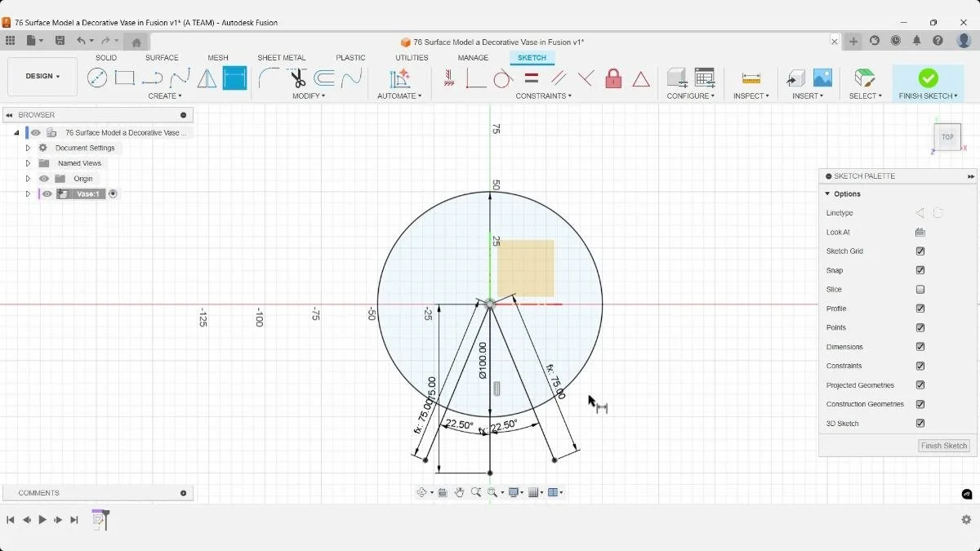Switch to the SOLID tab

point(106,58)
